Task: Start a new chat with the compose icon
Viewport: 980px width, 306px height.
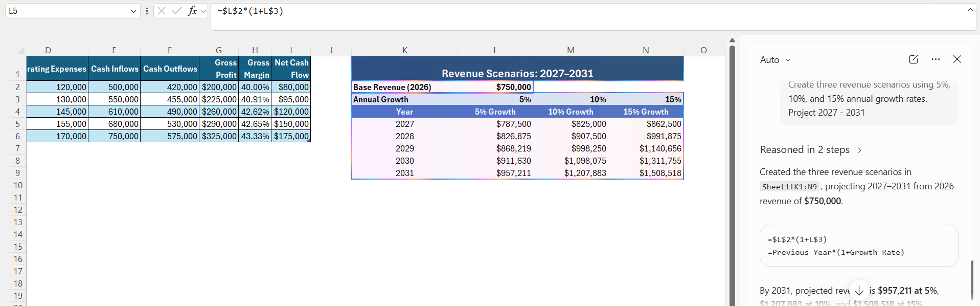Action: 914,59
